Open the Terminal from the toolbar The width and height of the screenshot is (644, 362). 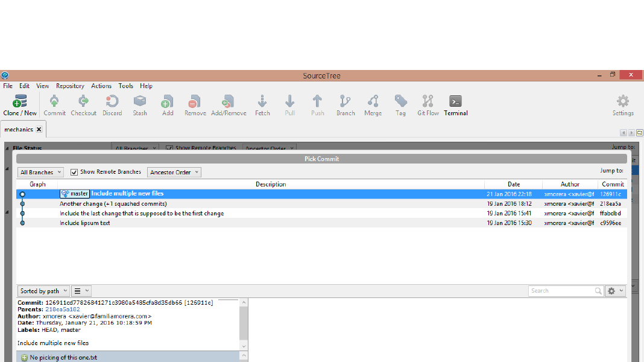click(455, 101)
